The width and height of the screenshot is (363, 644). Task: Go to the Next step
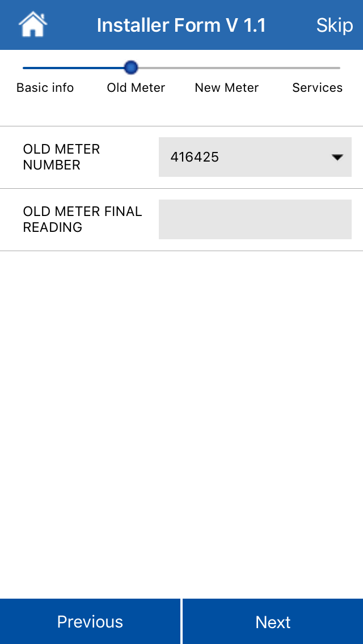[x=273, y=622]
